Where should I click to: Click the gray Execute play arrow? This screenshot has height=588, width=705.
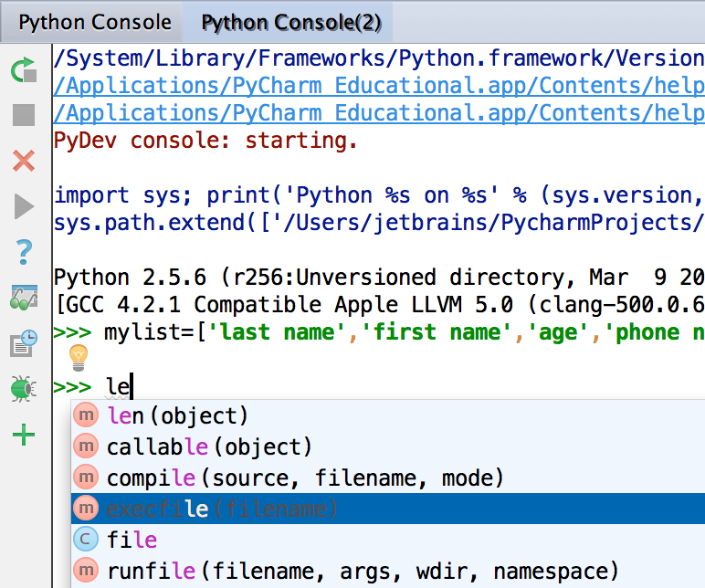point(24,206)
